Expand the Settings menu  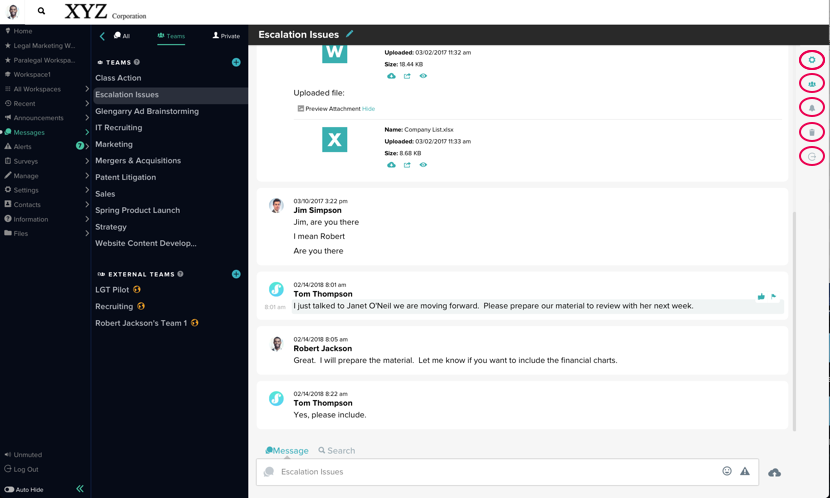[87, 190]
